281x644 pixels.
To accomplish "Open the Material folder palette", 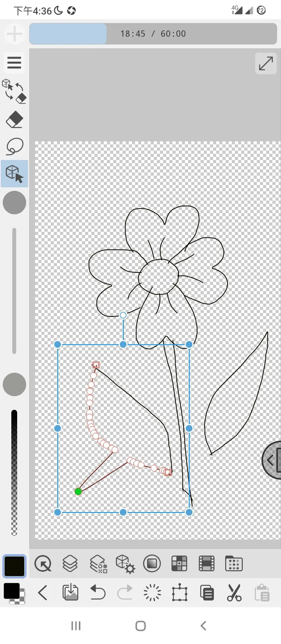I will point(234,564).
